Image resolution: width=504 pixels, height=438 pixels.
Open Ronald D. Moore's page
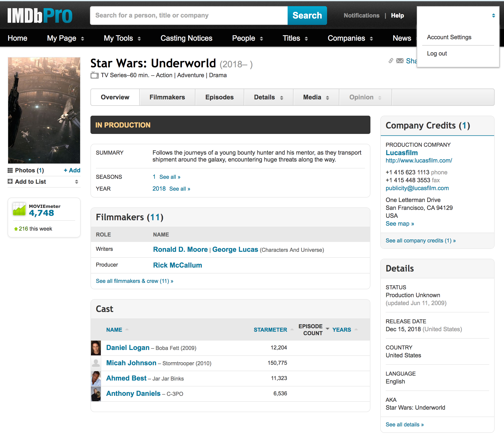pyautogui.click(x=180, y=250)
